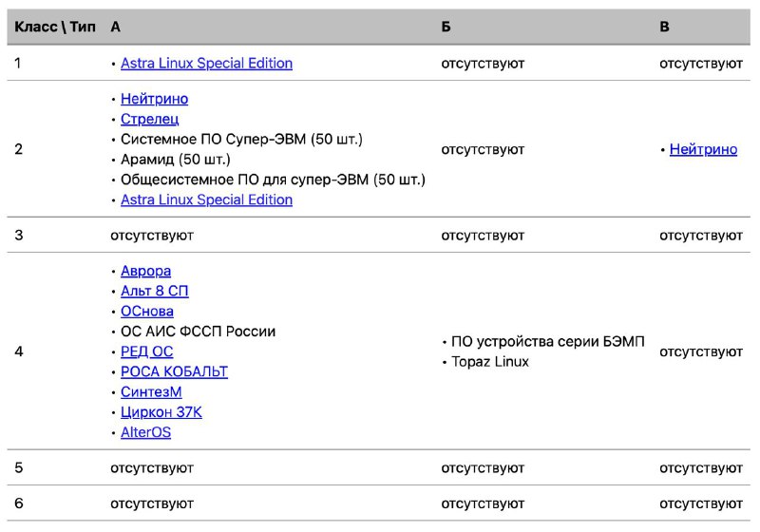Click 'отсутствуют' in class 1 column В
Screen dimensions: 760x532
tap(701, 64)
